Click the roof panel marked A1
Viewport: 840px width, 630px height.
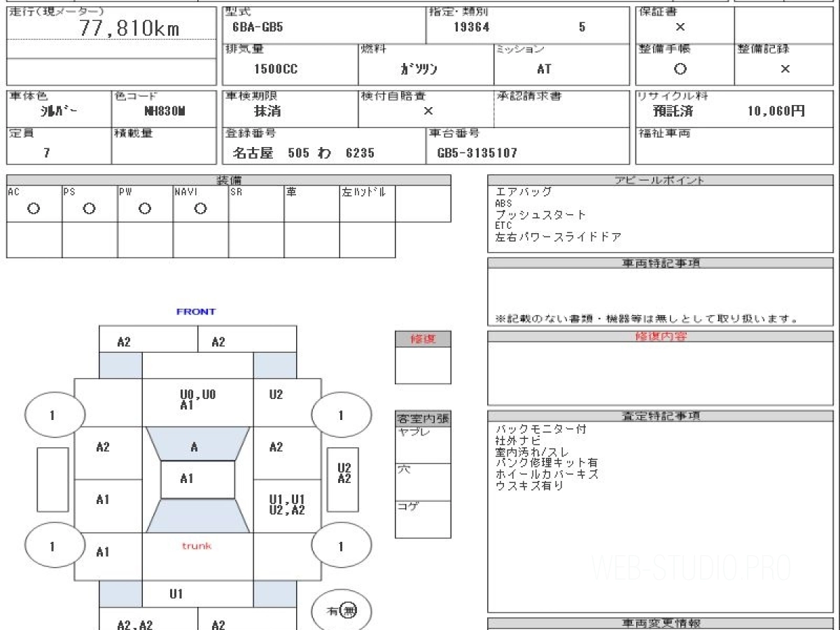point(197,479)
